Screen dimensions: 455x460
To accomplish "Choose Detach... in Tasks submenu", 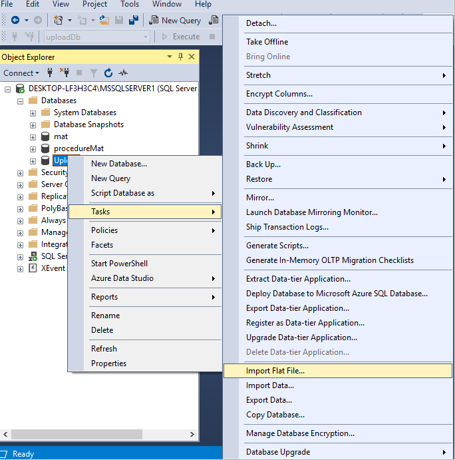I will click(x=337, y=23).
